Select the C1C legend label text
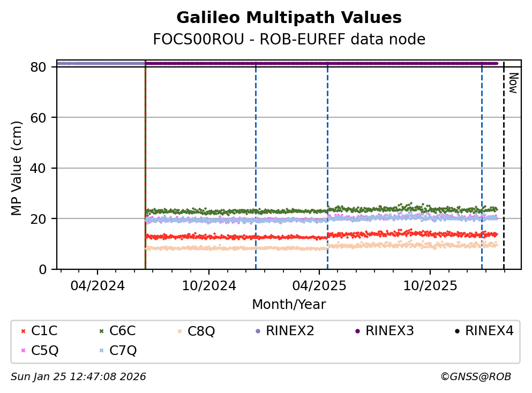Screen dimensions: 532x393 44,331
